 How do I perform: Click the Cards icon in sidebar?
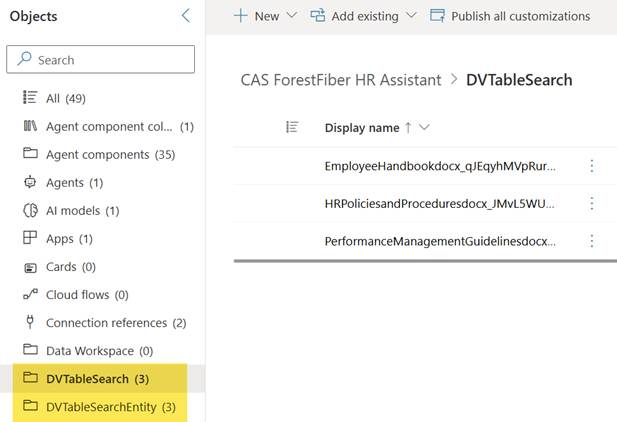[29, 267]
